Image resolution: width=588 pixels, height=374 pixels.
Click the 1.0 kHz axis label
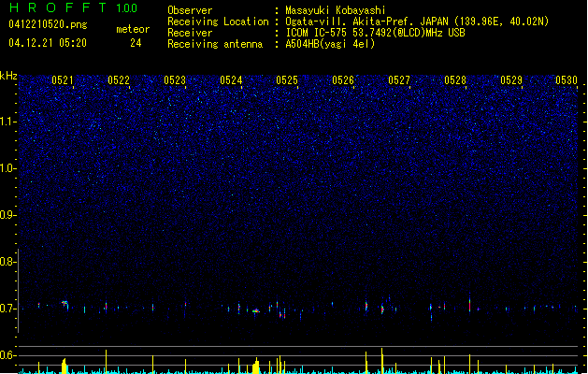(x=8, y=168)
